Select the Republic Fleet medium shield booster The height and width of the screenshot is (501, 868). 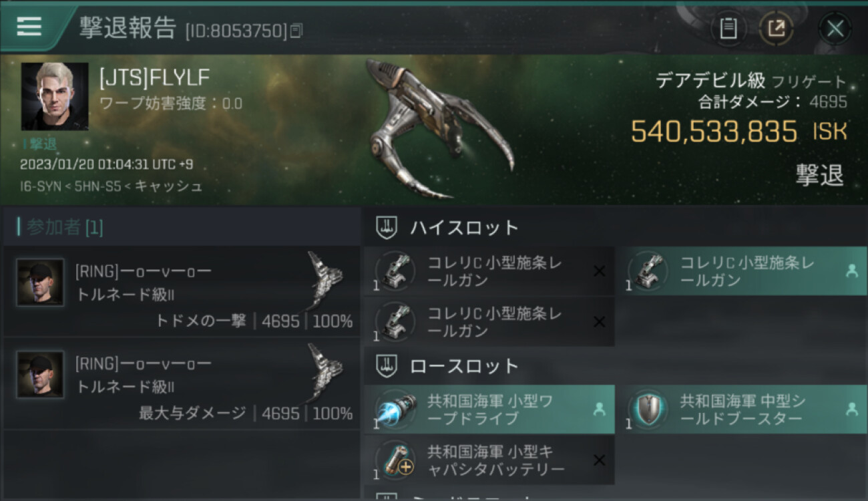(742, 409)
